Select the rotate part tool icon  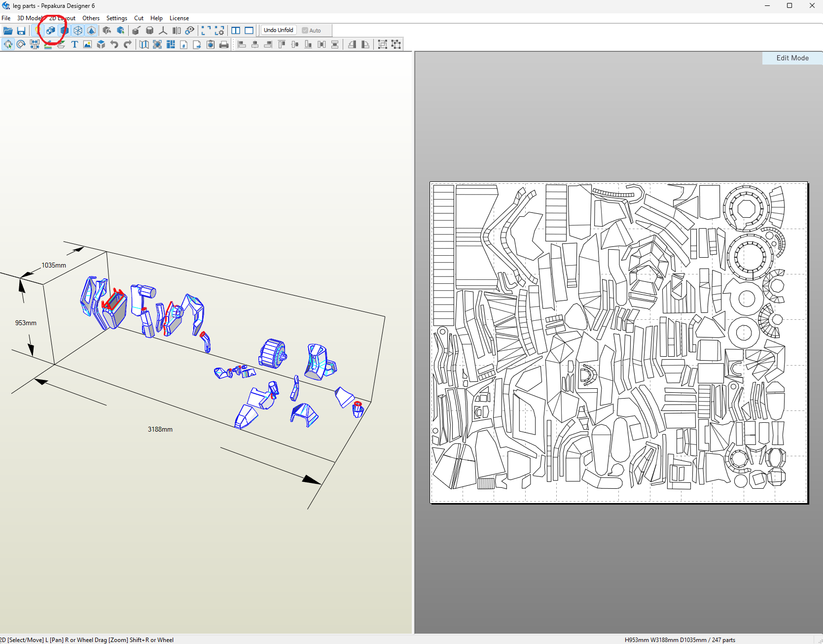(x=21, y=44)
